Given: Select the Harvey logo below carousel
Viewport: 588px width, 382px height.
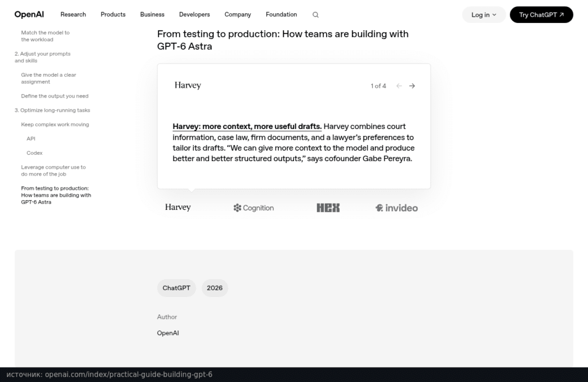Looking at the screenshot, I should (178, 207).
